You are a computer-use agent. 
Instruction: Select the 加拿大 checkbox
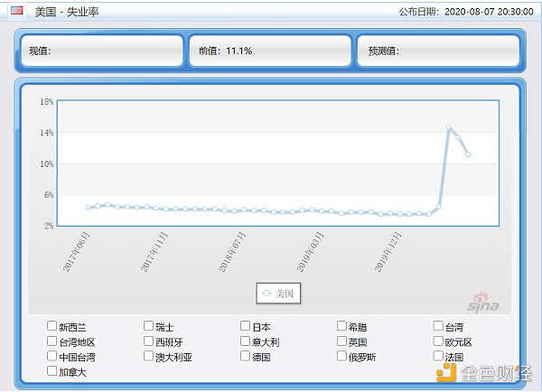pyautogui.click(x=52, y=371)
